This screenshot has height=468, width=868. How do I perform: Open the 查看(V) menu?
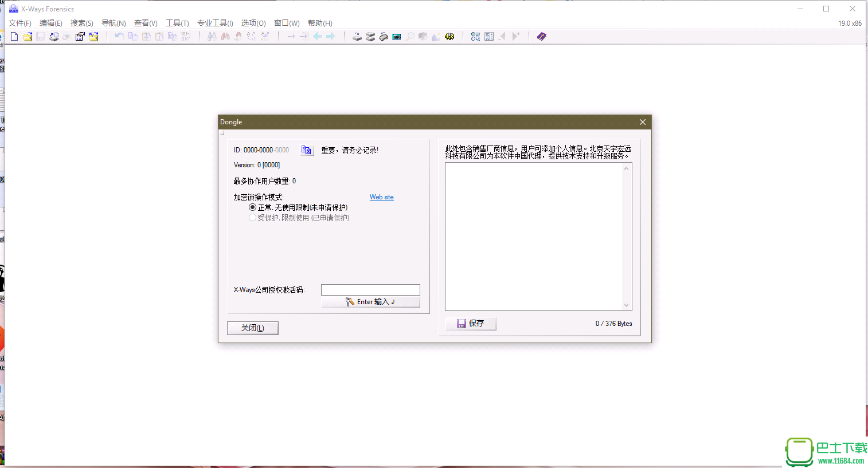[x=146, y=23]
